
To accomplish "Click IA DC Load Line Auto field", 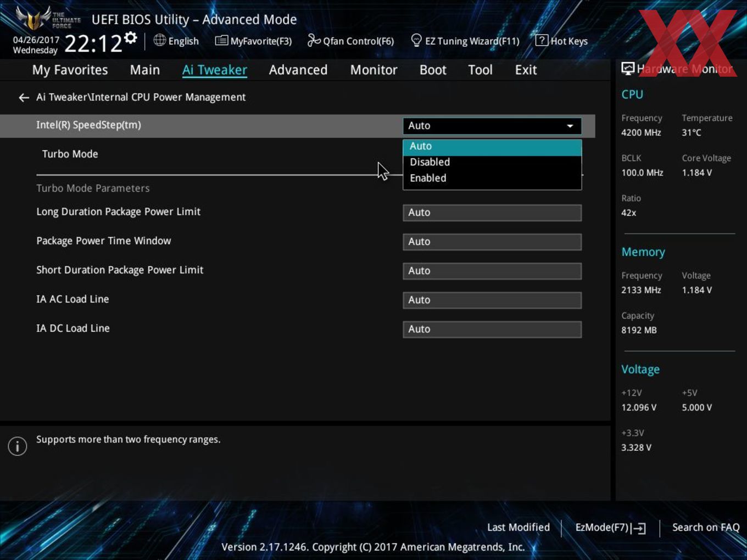I will pos(492,329).
